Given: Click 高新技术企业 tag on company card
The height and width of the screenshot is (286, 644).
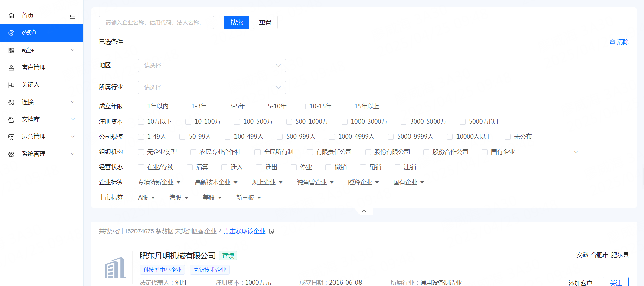Looking at the screenshot, I should pos(209,270).
